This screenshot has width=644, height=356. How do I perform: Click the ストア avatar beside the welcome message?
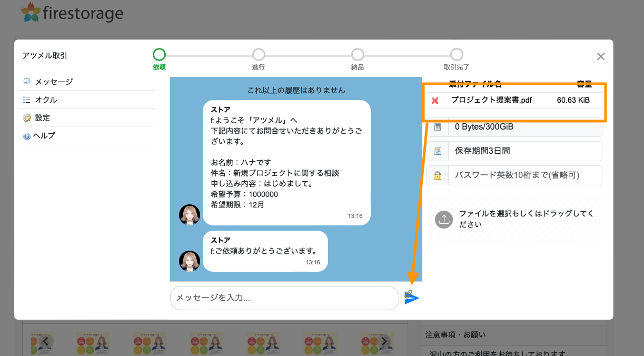(190, 215)
